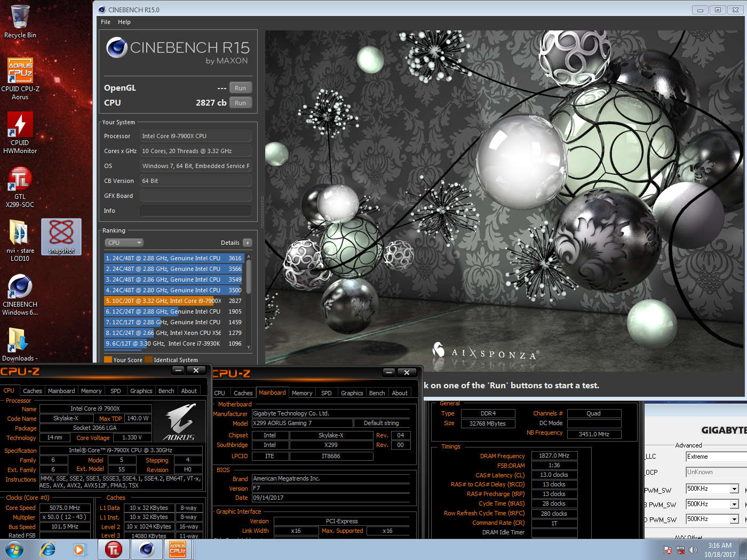Open the Downloads shortcut on desktop
The width and height of the screenshot is (747, 560).
[x=20, y=345]
